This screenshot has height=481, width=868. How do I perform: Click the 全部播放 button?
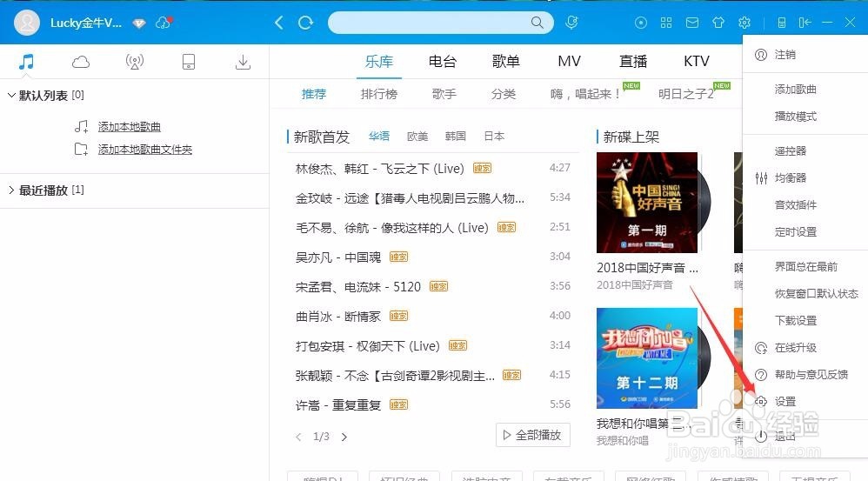pyautogui.click(x=533, y=435)
